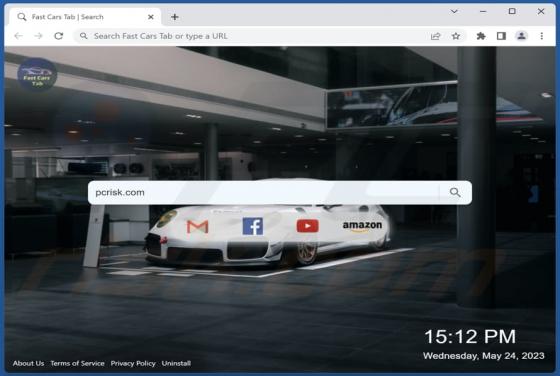This screenshot has width=560, height=376.
Task: Bookmark this tab with the star icon
Action: click(x=455, y=36)
